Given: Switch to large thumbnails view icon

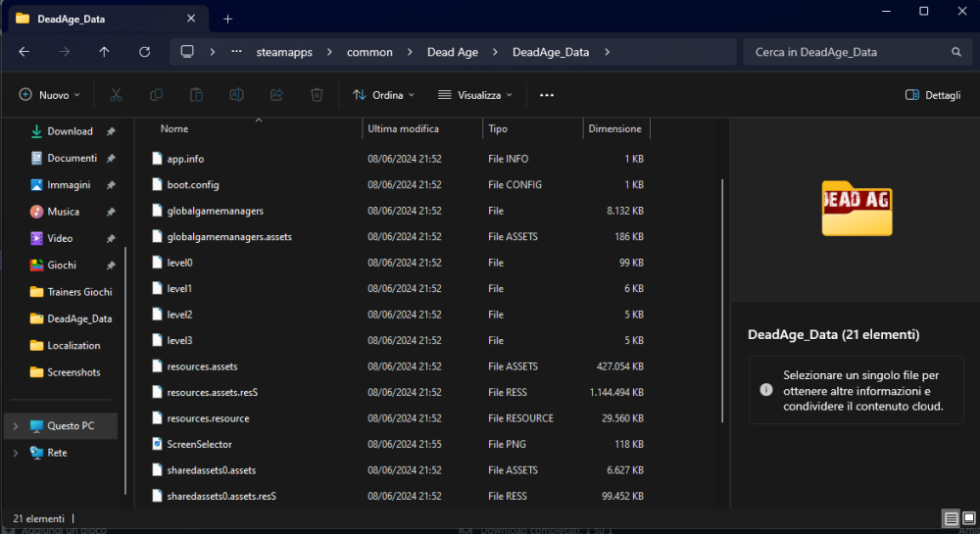Looking at the screenshot, I should tap(969, 518).
